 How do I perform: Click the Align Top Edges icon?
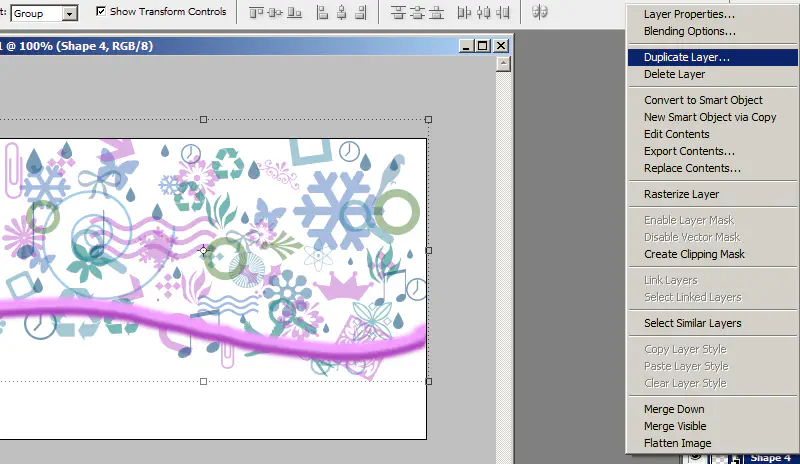[x=256, y=13]
